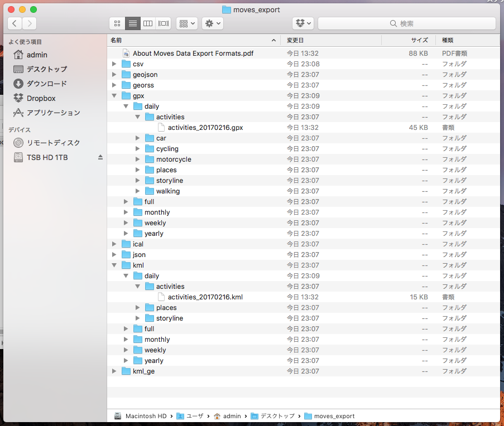
Task: Expand the json folder
Action: (114, 255)
